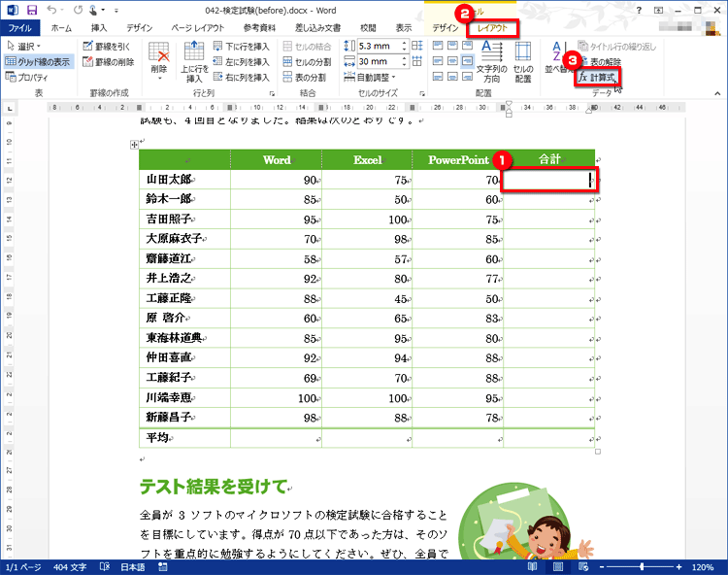
Task: Open Cell Margins (セルの配置)
Action: (523, 62)
